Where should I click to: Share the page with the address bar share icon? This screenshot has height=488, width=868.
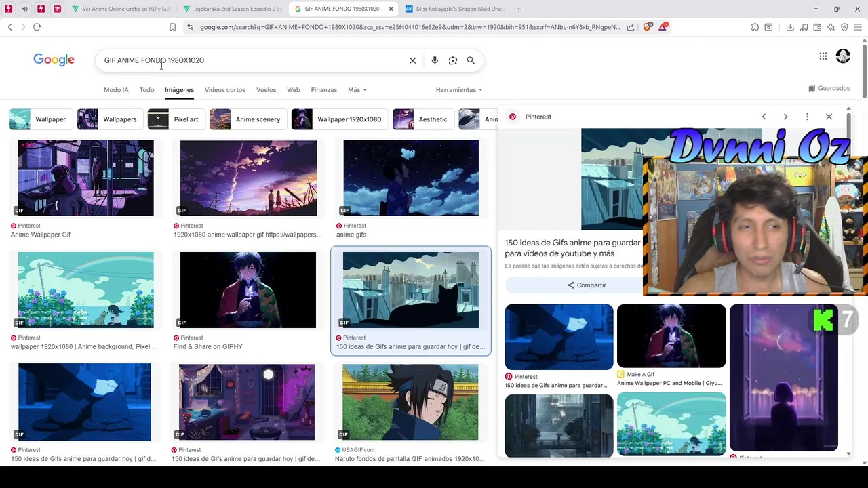pyautogui.click(x=631, y=27)
